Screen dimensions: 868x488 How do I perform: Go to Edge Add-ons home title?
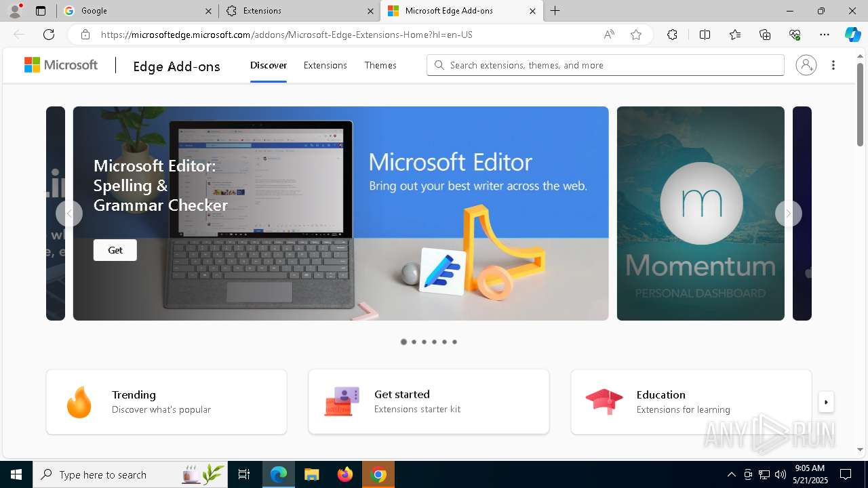point(176,66)
